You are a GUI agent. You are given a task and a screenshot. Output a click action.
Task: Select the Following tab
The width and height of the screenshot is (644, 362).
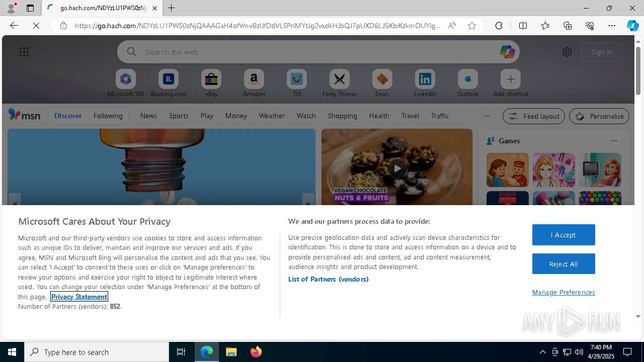click(108, 116)
